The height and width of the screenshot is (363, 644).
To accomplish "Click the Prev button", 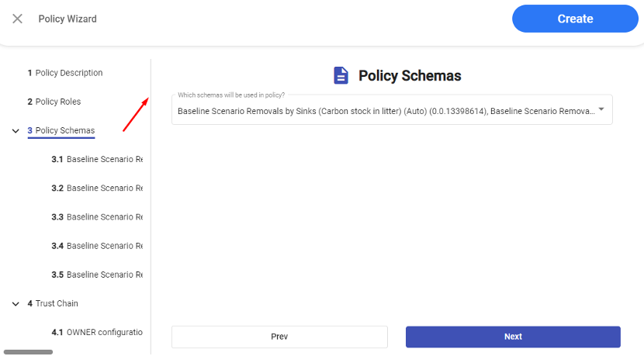I will 279,337.
